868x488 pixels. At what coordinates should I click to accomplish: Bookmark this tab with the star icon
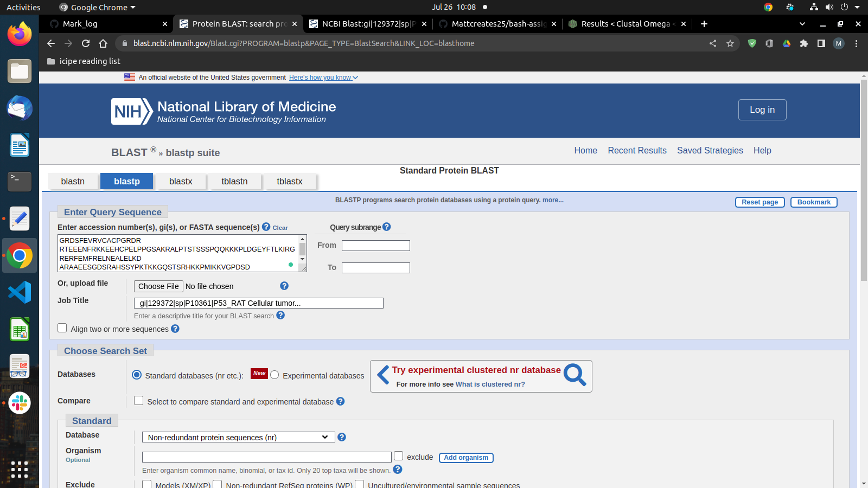pos(730,43)
